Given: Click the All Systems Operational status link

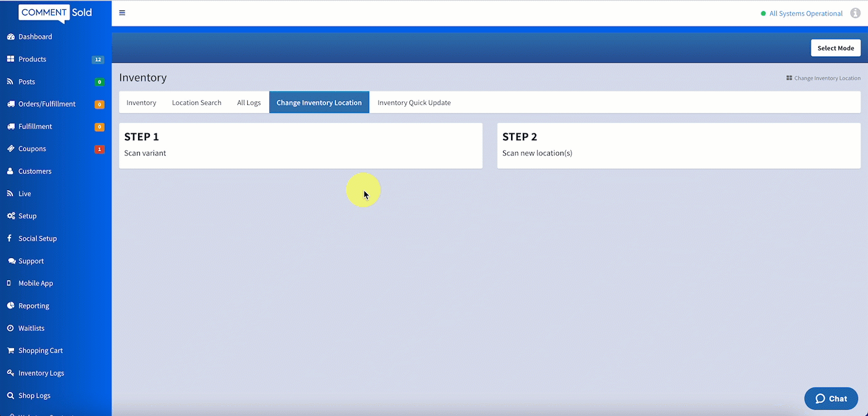Looking at the screenshot, I should coord(806,14).
